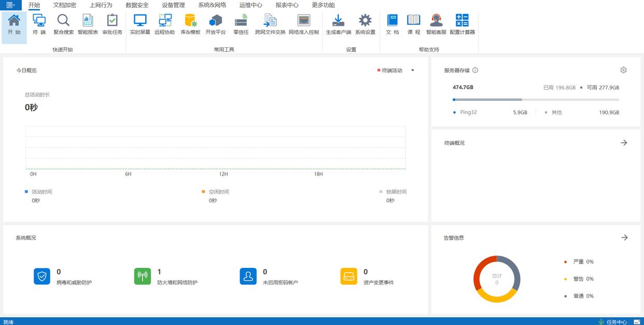Open 服务器存储 settings gear
The image size is (644, 325).
pos(623,70)
